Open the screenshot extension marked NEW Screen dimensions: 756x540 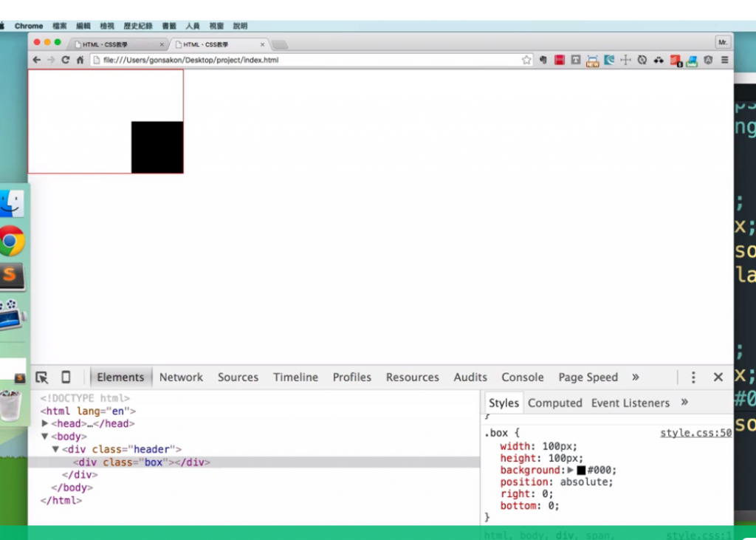593,61
